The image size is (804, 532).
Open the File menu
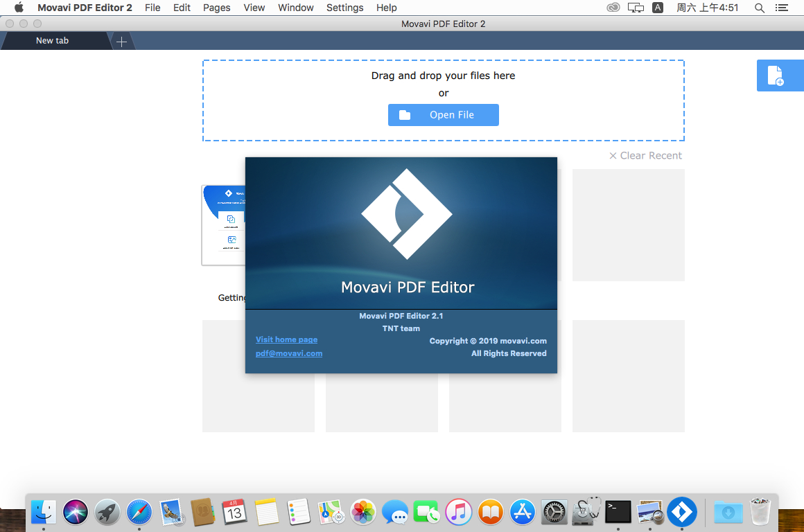tap(152, 8)
